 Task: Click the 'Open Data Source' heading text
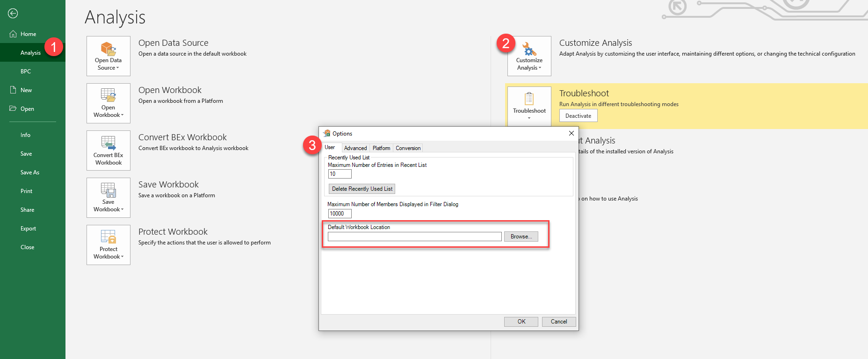click(174, 43)
